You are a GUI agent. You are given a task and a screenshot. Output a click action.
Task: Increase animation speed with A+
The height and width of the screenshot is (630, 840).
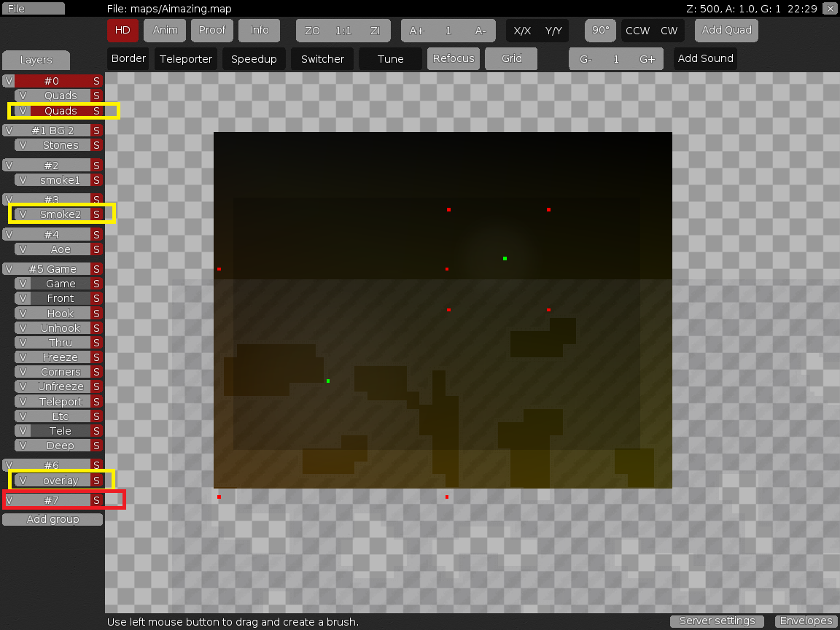click(417, 31)
